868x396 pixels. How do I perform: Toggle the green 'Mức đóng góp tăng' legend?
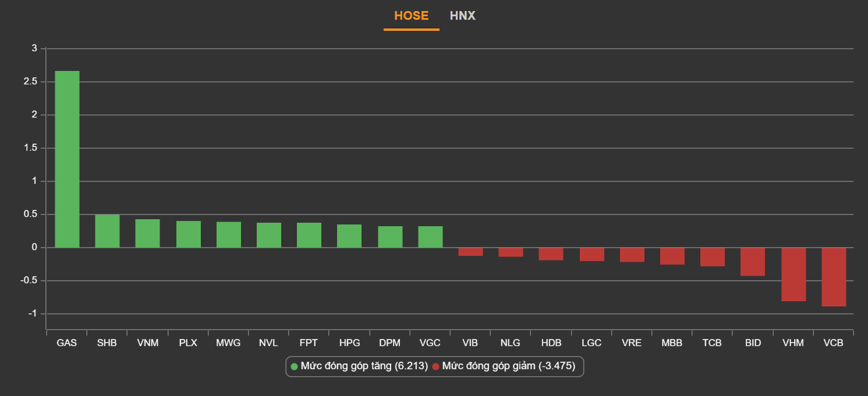coord(359,366)
